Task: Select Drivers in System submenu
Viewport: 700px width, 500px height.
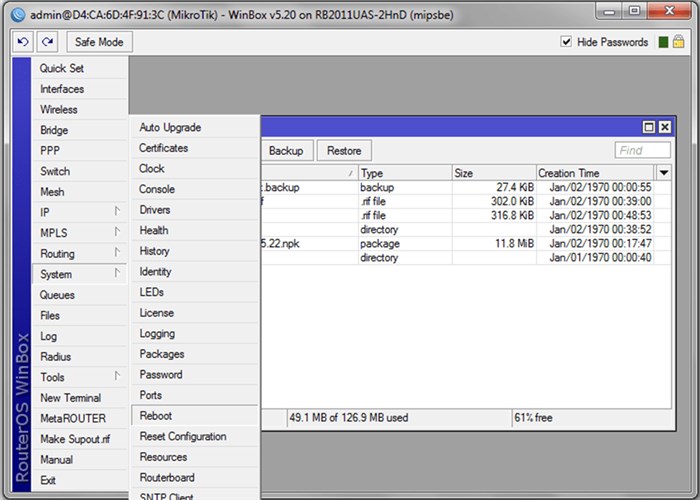Action: coord(195,209)
